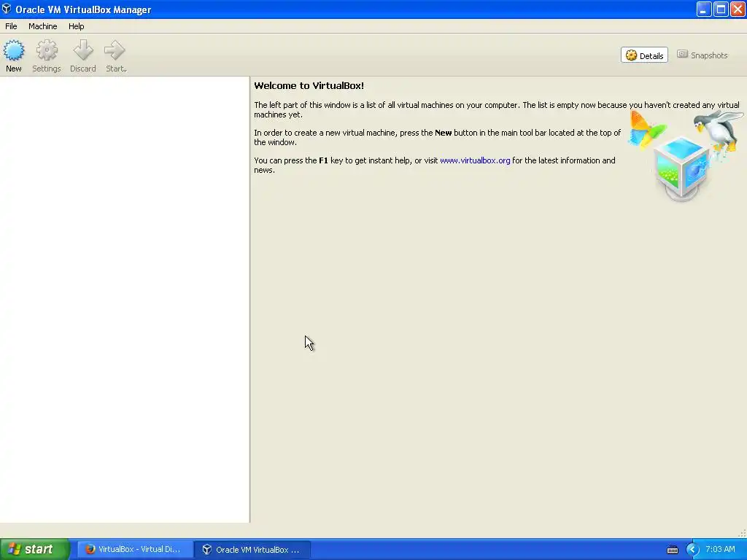Click the VirtualBox welcome mascot image

click(686, 155)
